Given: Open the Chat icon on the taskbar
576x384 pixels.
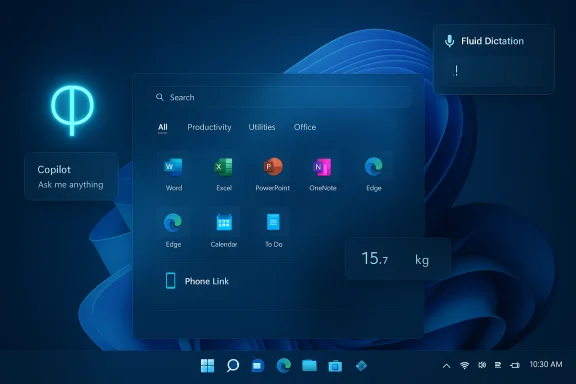Looking at the screenshot, I should pos(258,366).
